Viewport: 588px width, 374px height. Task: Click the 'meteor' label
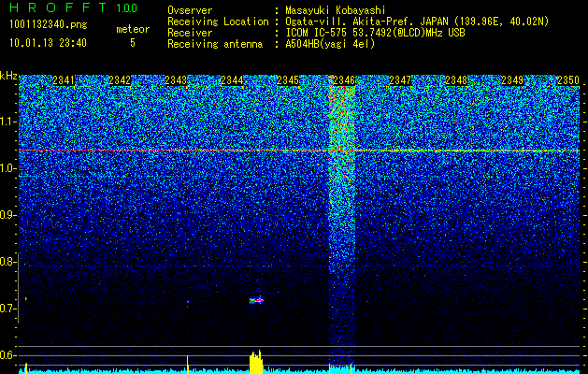[133, 29]
